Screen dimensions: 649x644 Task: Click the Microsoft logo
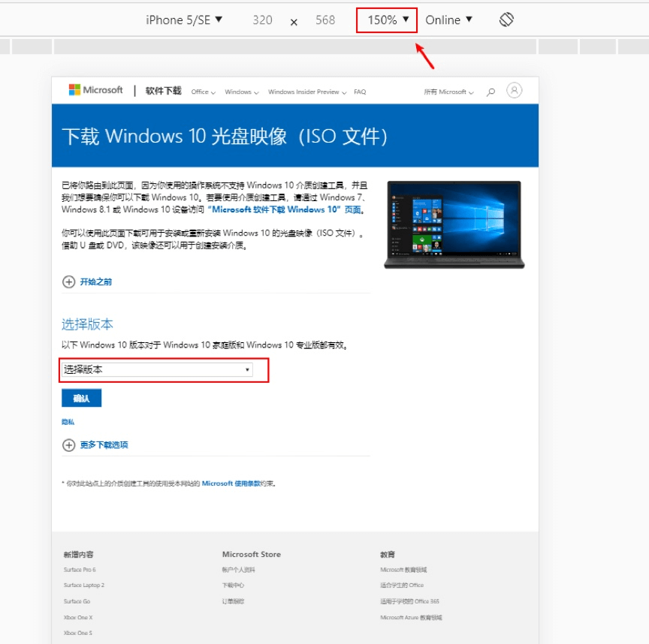point(94,90)
